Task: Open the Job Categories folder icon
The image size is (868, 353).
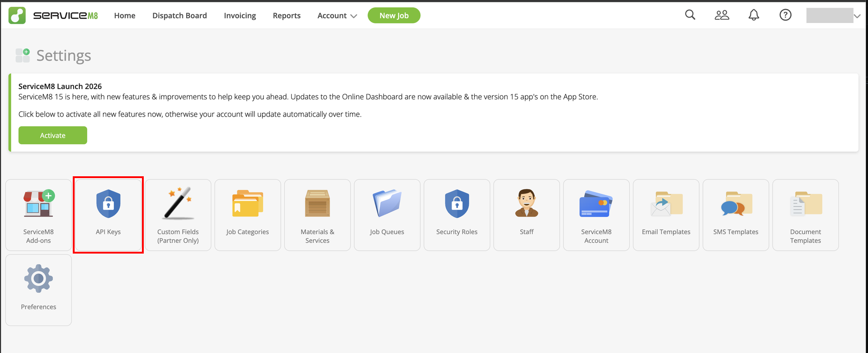Action: 248,203
